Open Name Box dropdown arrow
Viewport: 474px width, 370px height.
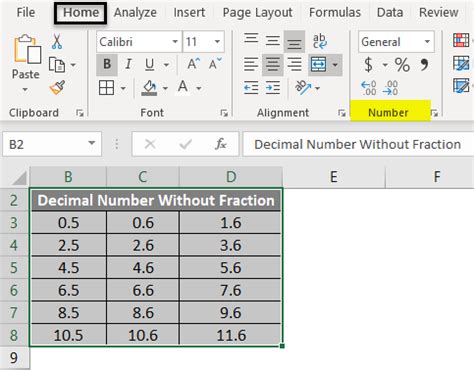tap(91, 144)
